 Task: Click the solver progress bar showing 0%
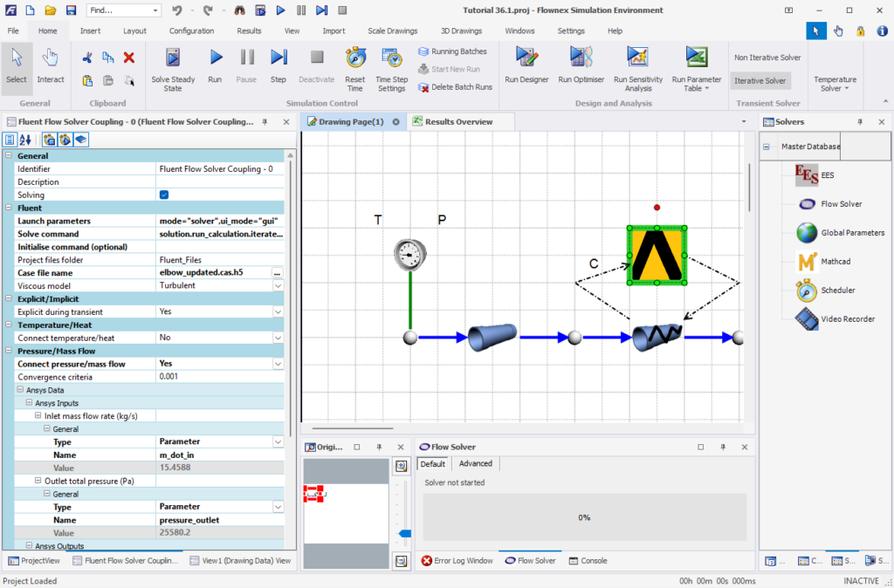[x=584, y=517]
